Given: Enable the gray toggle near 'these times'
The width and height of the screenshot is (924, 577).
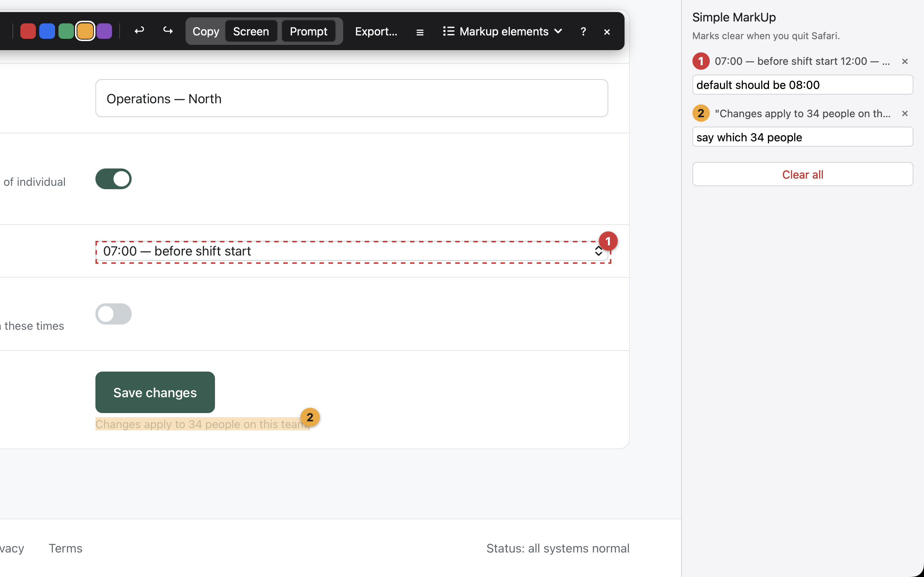Looking at the screenshot, I should pyautogui.click(x=114, y=314).
